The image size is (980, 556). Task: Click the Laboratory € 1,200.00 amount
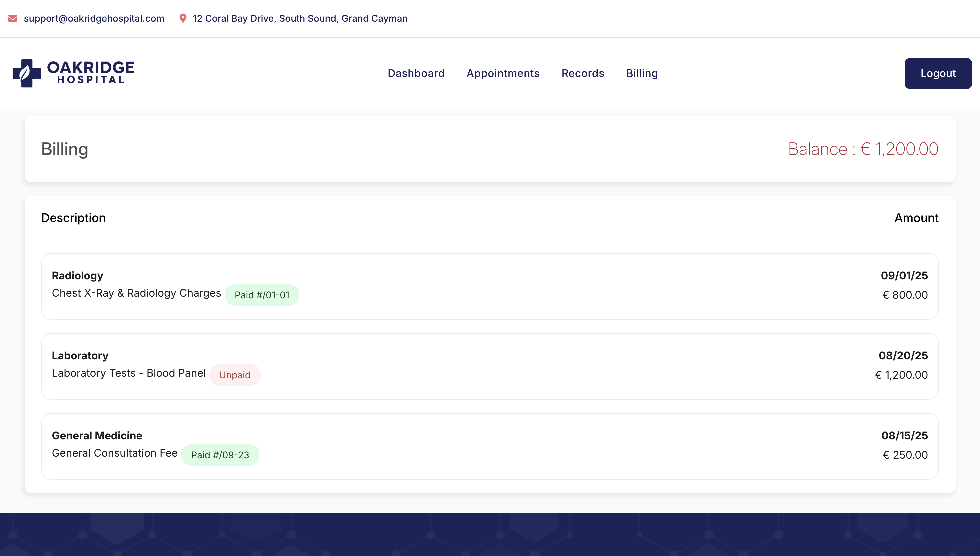901,375
